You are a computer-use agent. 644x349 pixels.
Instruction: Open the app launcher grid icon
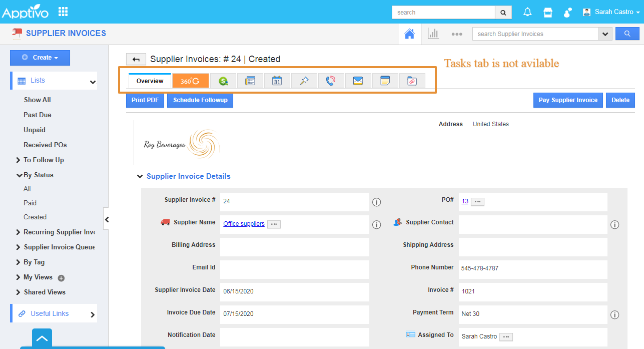click(x=63, y=12)
